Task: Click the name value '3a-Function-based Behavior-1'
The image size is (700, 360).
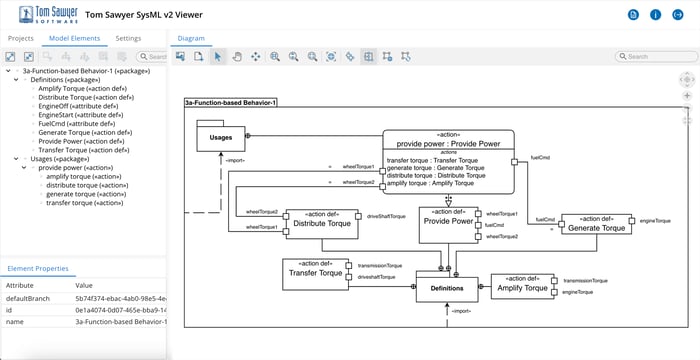Action: click(x=121, y=322)
